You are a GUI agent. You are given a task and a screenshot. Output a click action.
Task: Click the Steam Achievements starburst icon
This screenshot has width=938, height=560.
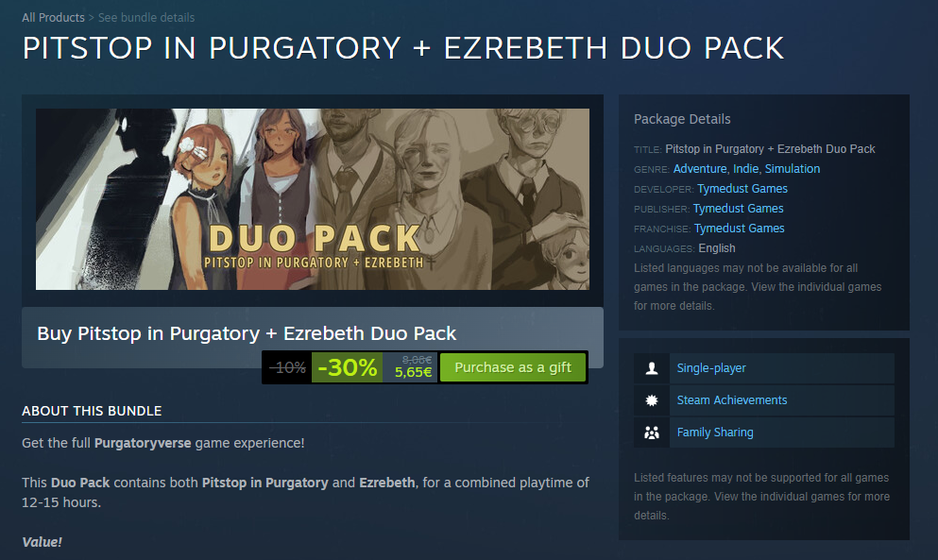pos(652,400)
